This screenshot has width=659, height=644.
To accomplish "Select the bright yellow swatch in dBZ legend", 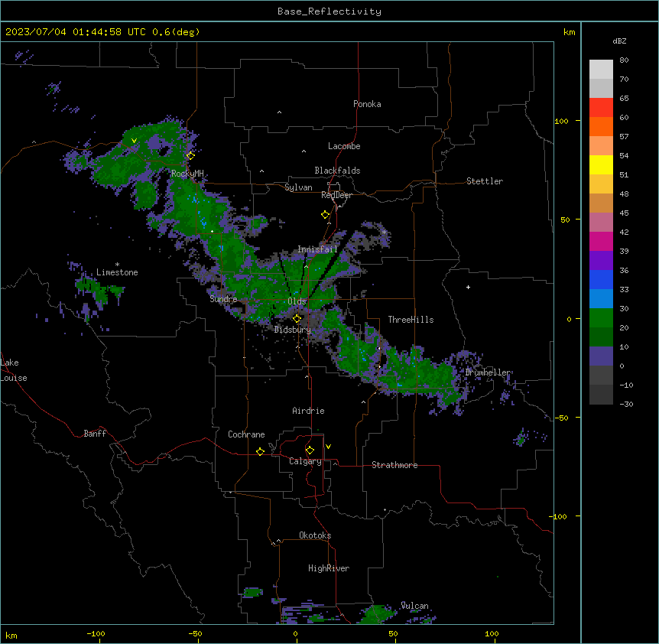I will pyautogui.click(x=601, y=164).
